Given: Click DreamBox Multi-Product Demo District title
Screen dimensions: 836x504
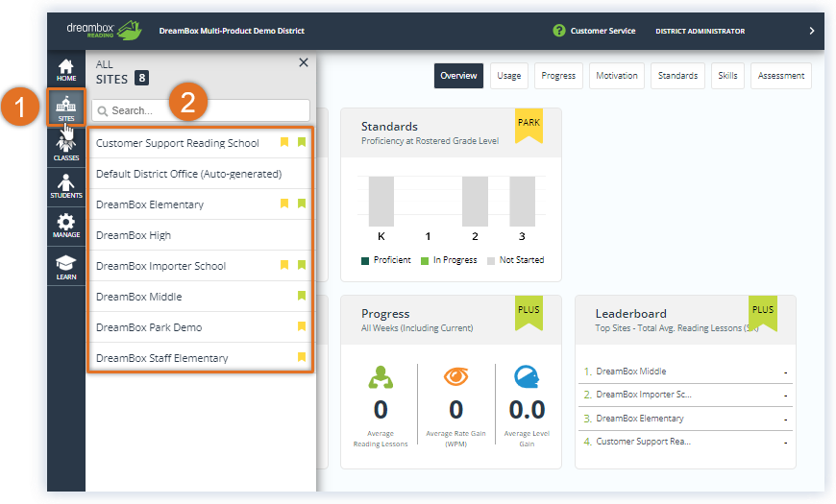Looking at the screenshot, I should pyautogui.click(x=232, y=31).
